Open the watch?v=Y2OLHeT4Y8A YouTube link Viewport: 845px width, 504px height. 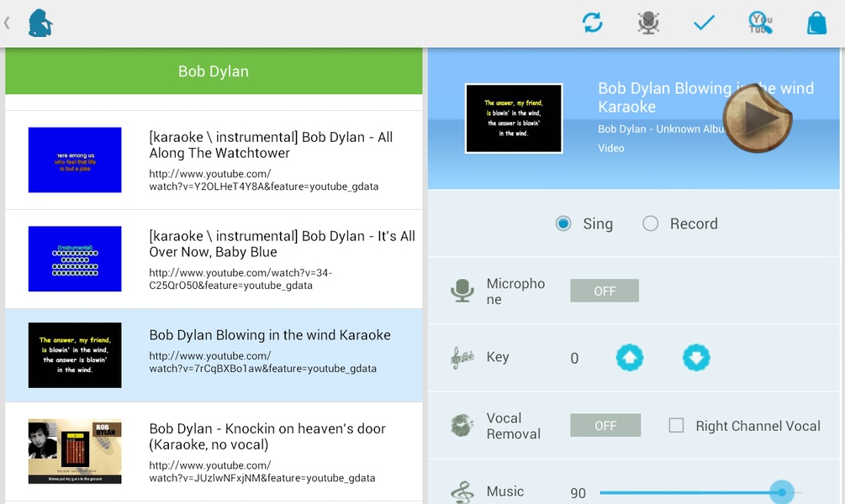[x=264, y=180]
